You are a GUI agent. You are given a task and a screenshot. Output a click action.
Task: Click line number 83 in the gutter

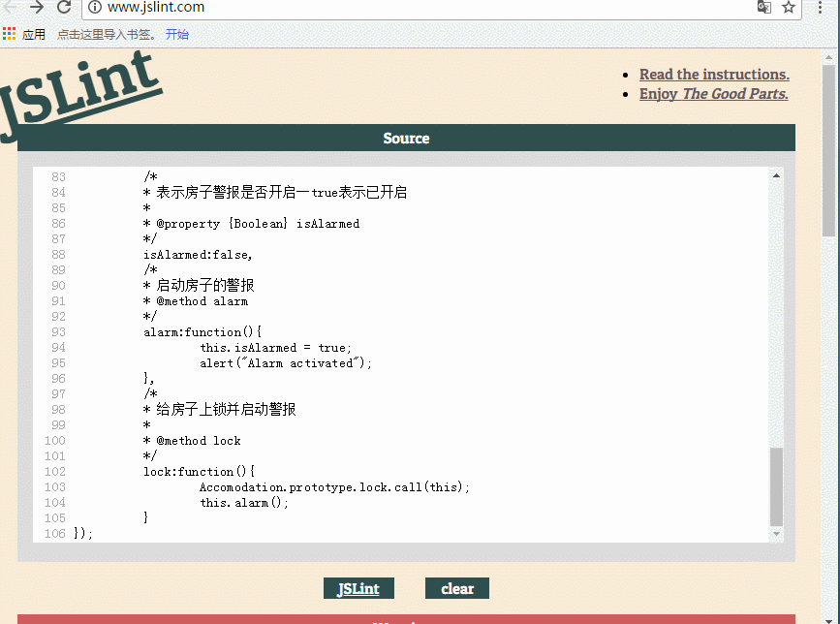coord(58,176)
